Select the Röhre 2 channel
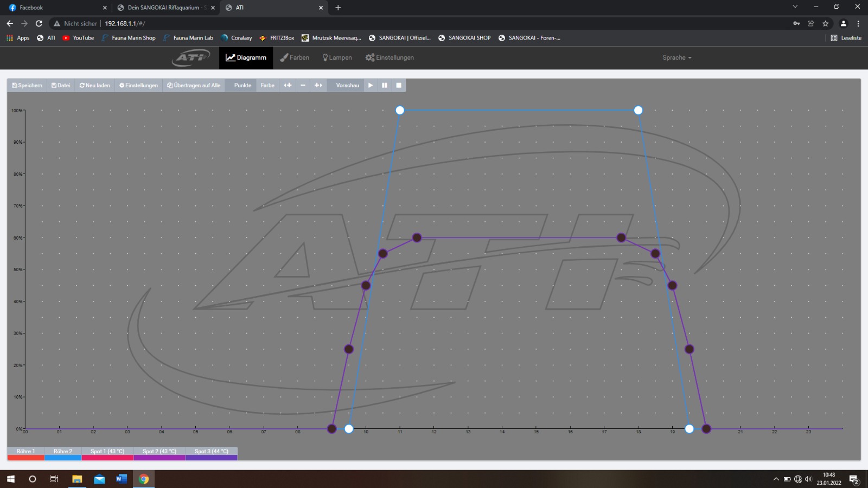Image resolution: width=868 pixels, height=488 pixels. (x=63, y=452)
